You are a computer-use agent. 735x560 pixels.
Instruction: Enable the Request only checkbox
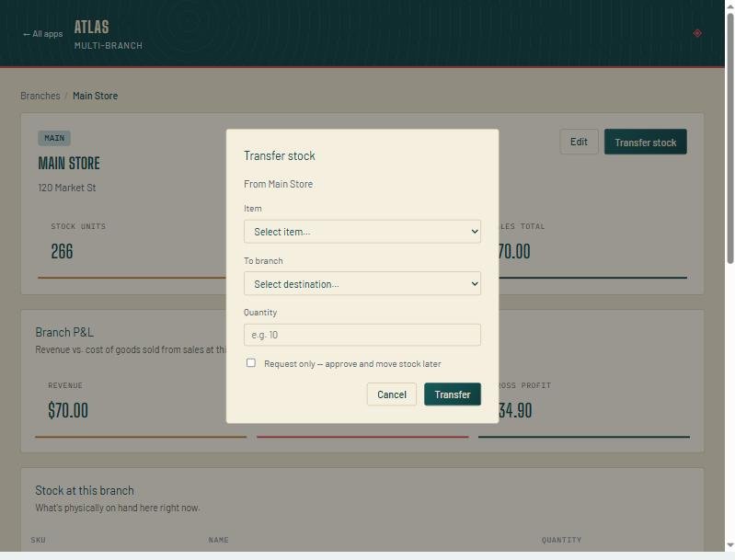(251, 362)
